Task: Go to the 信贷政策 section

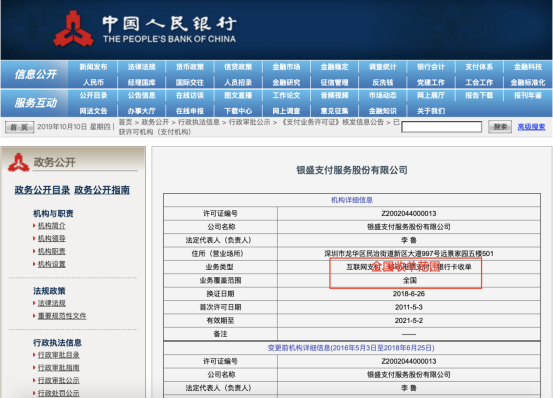Action: (x=238, y=67)
